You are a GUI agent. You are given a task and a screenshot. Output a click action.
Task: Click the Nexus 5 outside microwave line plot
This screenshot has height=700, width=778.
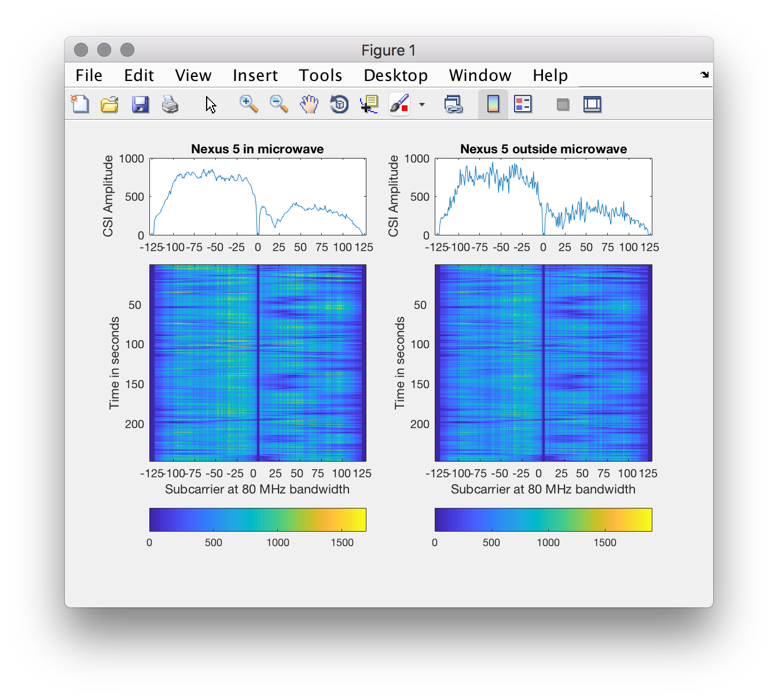543,197
